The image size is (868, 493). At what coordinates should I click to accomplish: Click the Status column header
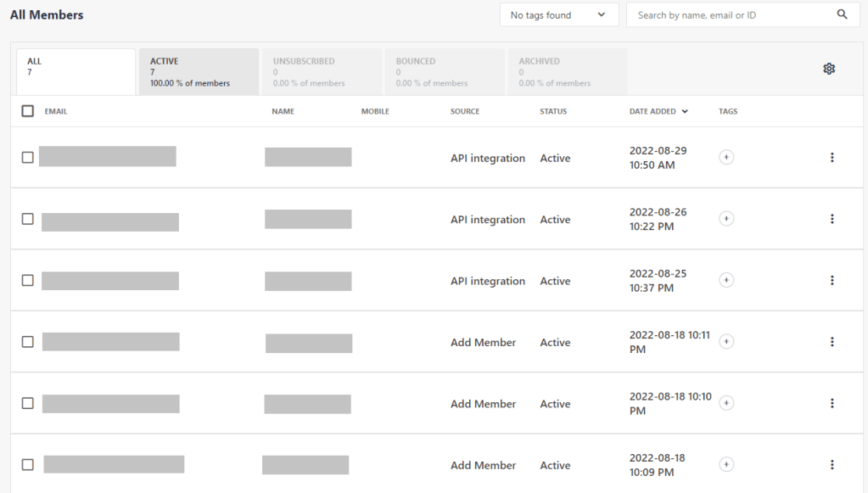(x=553, y=111)
